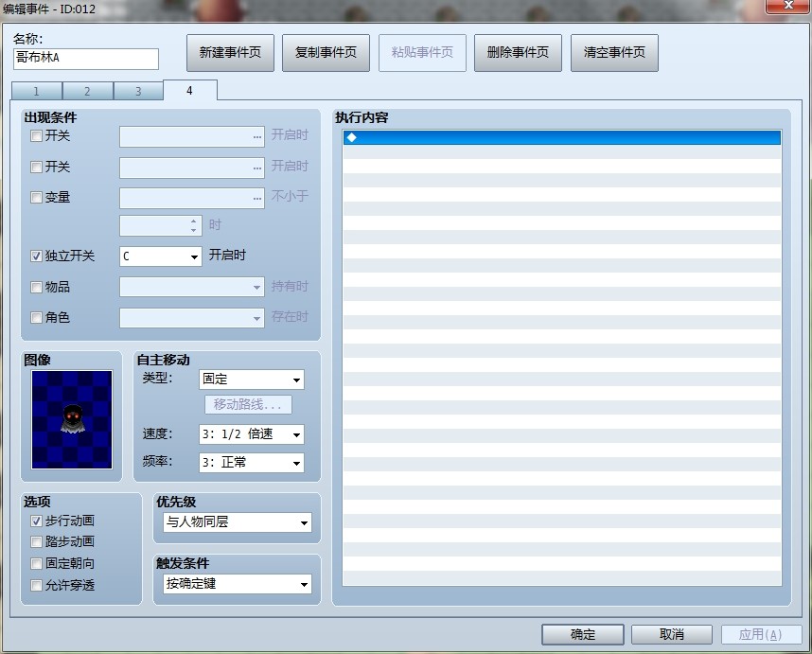
Task: Click the 确定 button
Action: click(583, 634)
